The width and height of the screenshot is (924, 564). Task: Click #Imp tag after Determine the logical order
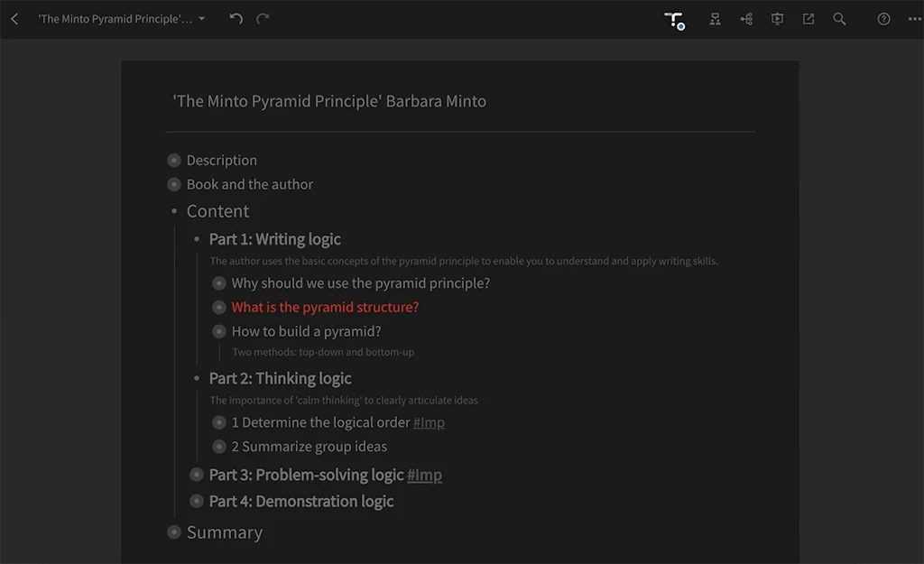point(429,422)
